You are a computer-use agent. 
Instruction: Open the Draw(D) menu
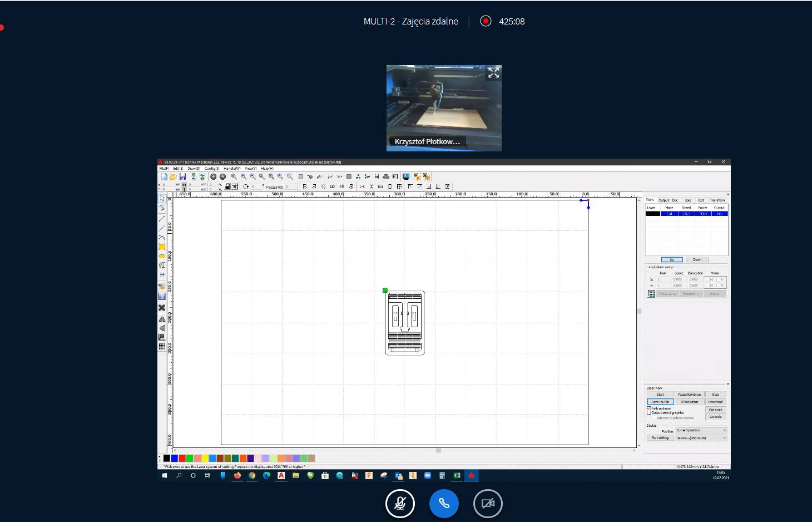(194, 168)
